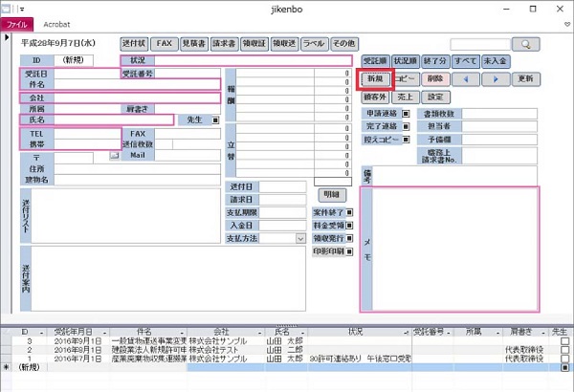Click the search text field
This screenshot has height=392, width=574.
(x=480, y=45)
